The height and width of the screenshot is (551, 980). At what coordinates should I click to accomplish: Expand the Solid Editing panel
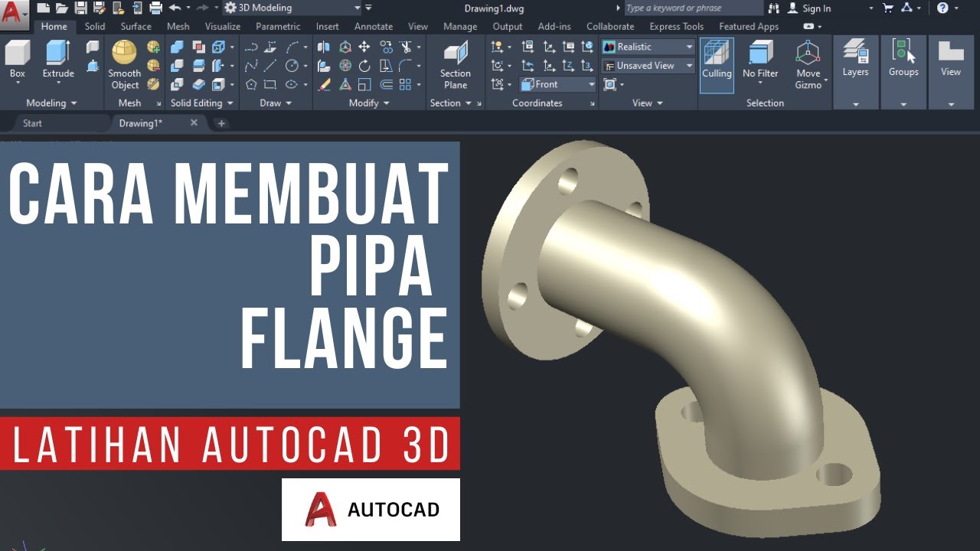pos(202,103)
